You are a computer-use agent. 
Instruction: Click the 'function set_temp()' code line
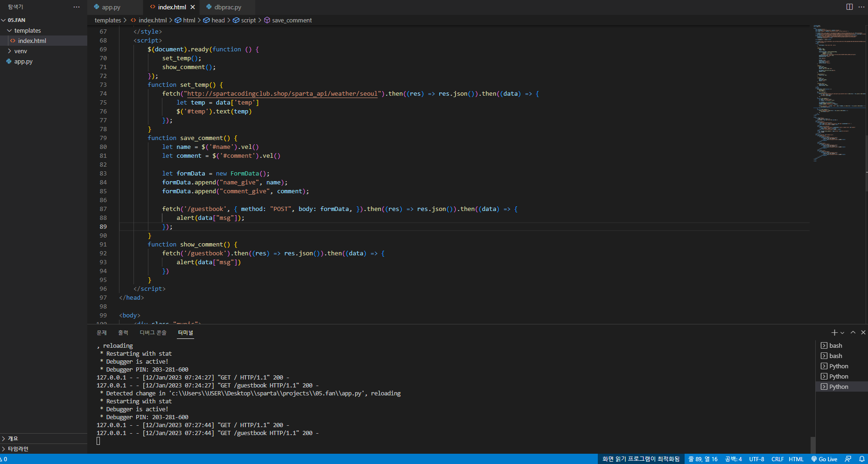pos(185,85)
